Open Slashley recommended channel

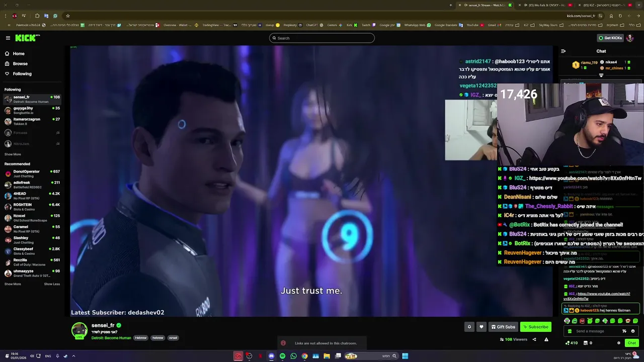pyautogui.click(x=33, y=240)
